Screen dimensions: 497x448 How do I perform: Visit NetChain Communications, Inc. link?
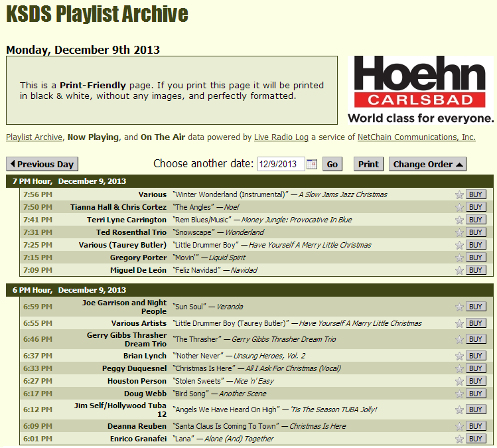(x=417, y=137)
